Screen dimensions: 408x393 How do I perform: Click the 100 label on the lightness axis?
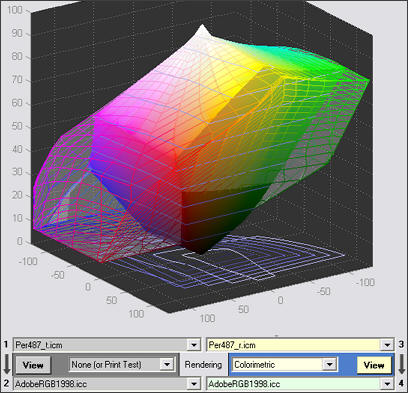click(x=15, y=10)
